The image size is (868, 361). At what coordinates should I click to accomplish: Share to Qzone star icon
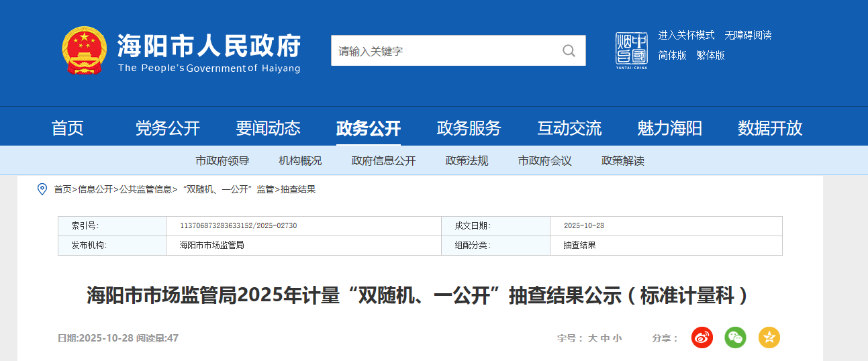pos(769,338)
